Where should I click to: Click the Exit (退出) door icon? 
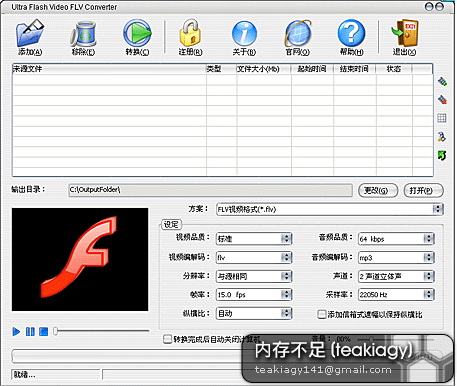tap(405, 33)
